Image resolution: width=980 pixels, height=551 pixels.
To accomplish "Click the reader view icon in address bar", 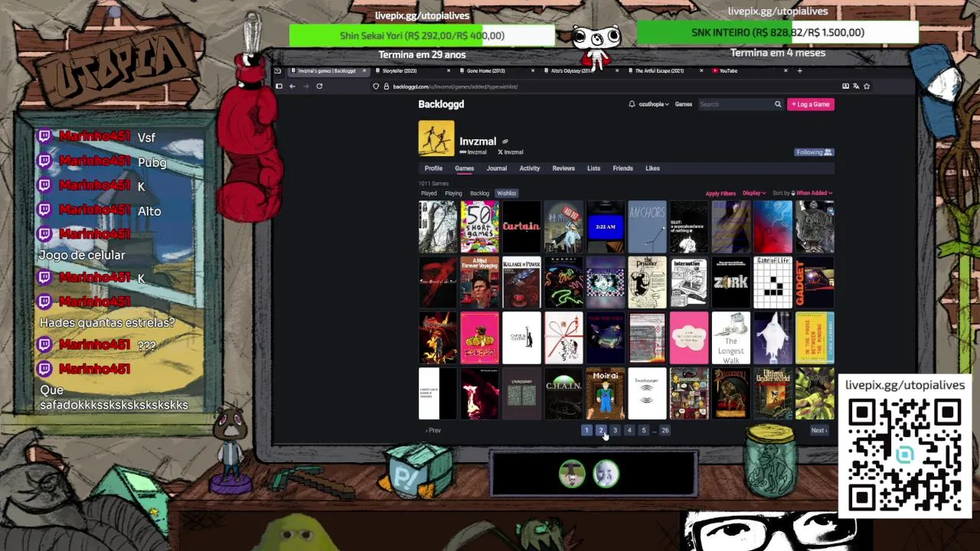I will (x=845, y=86).
